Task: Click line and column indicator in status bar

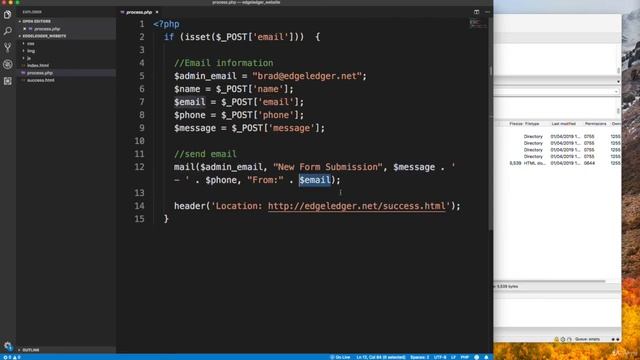Action: [381, 357]
